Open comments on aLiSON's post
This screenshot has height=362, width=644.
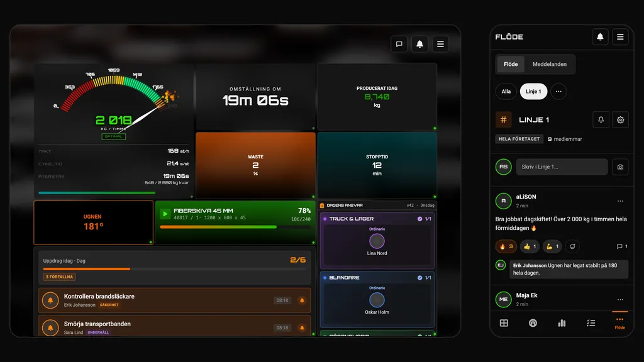coord(622,246)
